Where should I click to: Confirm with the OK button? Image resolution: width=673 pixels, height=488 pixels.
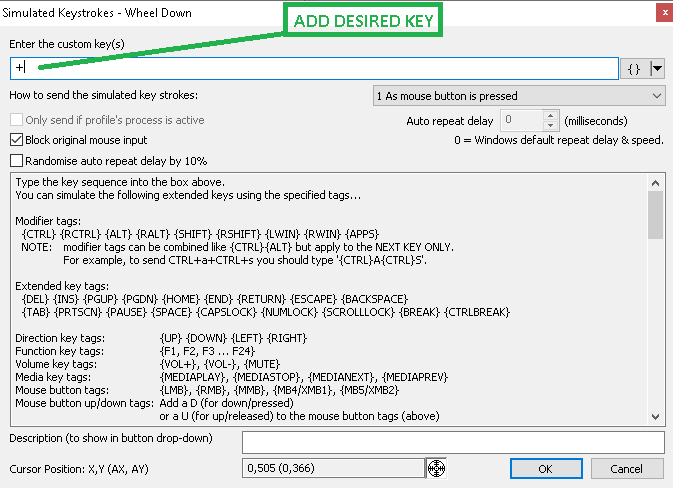pos(546,469)
